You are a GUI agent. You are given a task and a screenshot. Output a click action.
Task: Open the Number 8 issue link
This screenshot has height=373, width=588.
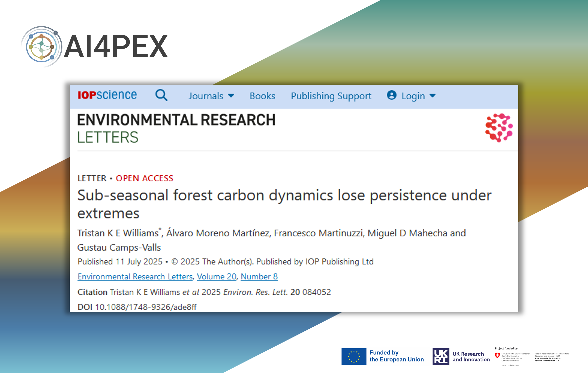[x=259, y=276]
